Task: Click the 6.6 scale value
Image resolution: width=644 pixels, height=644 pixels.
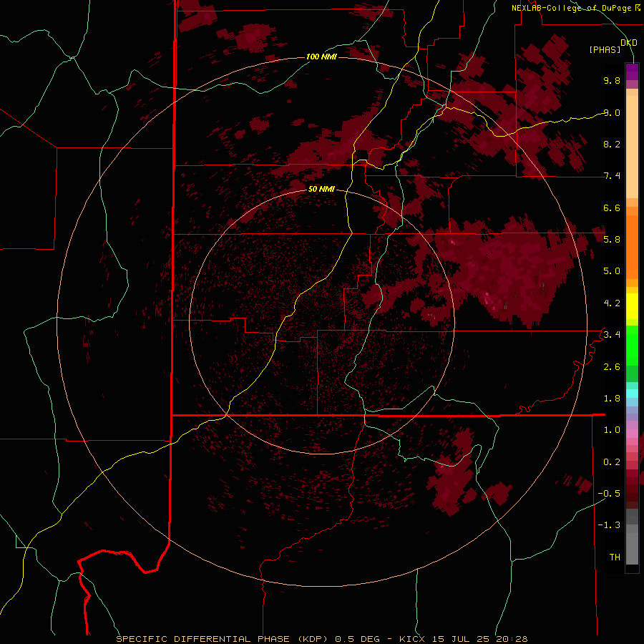Action: coord(612,208)
